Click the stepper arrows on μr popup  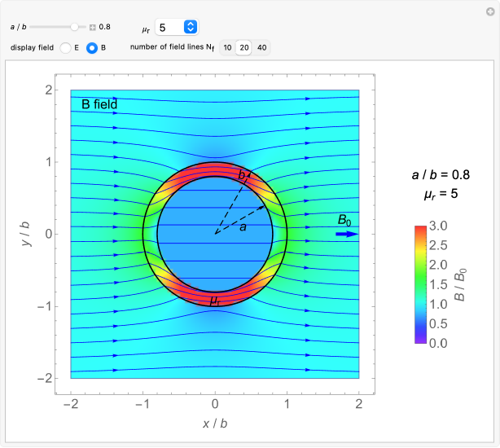(190, 27)
